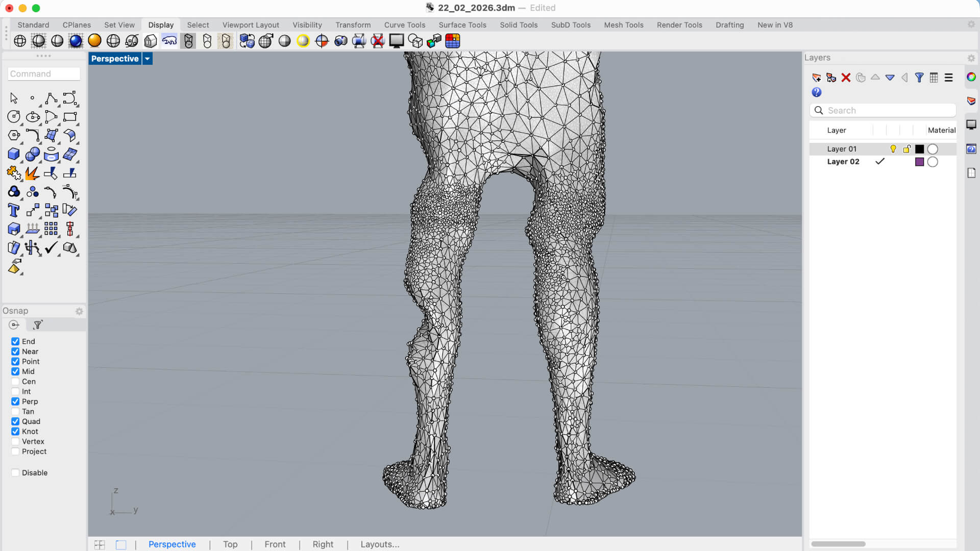The height and width of the screenshot is (551, 980).
Task: Click the Arctic display mode polar bear icon
Action: pyautogui.click(x=169, y=41)
